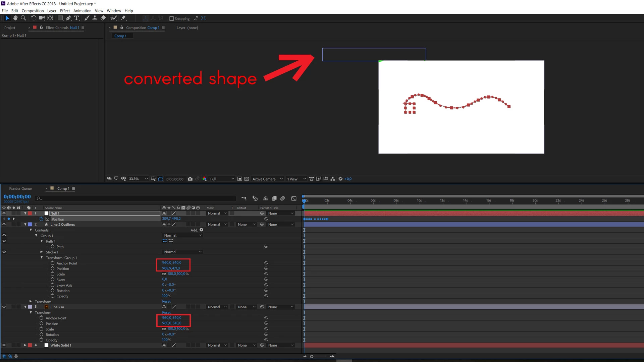Select the Clone Stamp tool
The height and width of the screenshot is (362, 644).
coord(95,18)
